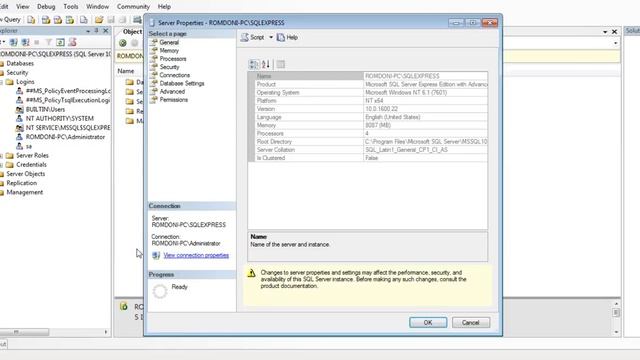640x360 pixels.
Task: Click the Database Engine Query toolbar icon
Action: coord(31,20)
